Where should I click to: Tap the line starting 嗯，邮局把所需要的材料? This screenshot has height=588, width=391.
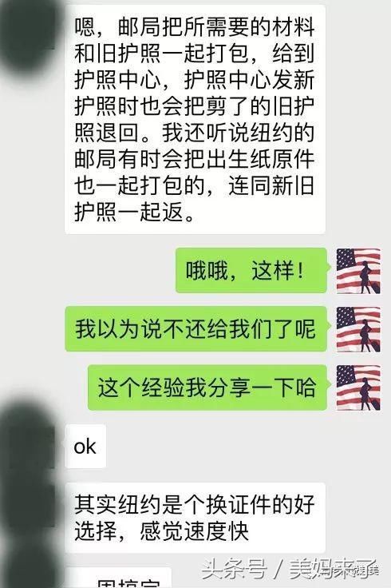(x=194, y=27)
